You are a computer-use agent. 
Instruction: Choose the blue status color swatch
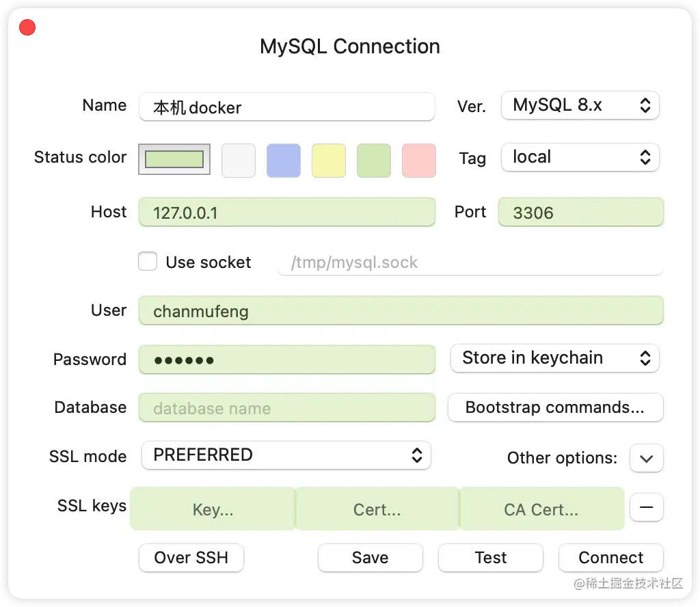coord(284,160)
